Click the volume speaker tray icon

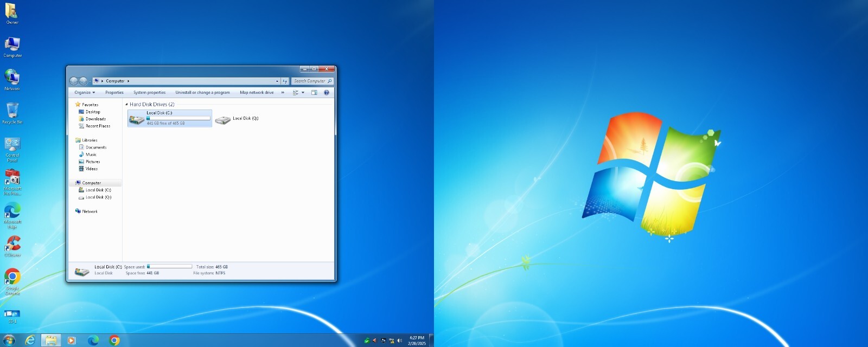pos(400,340)
